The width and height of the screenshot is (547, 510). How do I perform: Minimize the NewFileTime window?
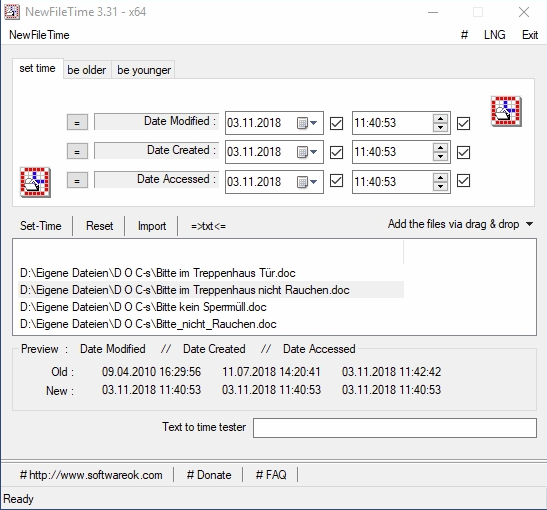click(x=433, y=12)
